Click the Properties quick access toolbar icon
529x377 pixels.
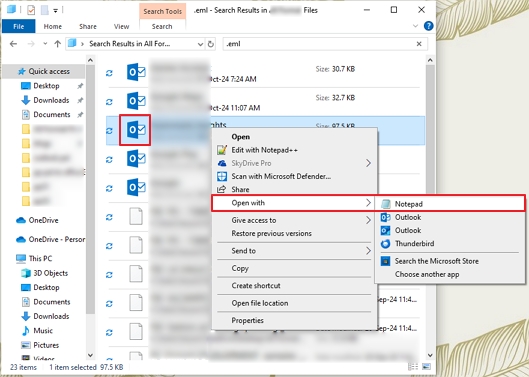click(31, 10)
